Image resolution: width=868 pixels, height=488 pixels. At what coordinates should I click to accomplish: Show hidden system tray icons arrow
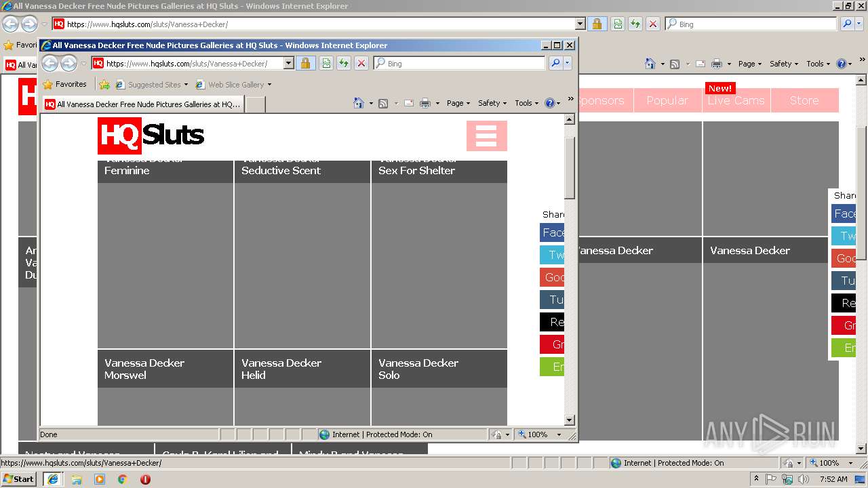pyautogui.click(x=756, y=479)
